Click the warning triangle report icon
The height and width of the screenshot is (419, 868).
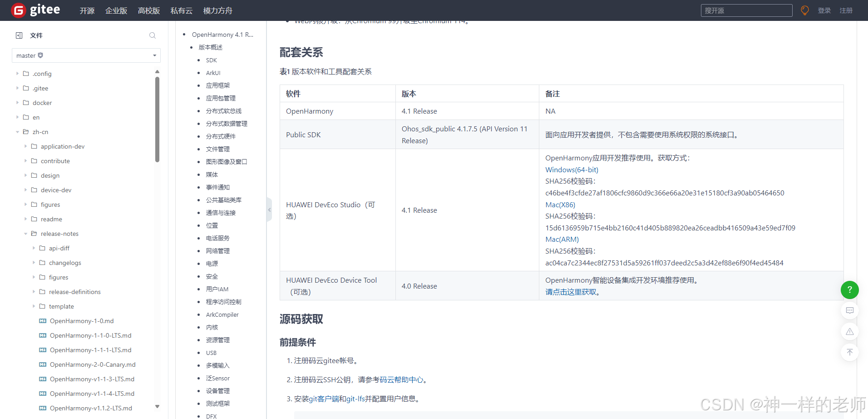click(x=850, y=331)
